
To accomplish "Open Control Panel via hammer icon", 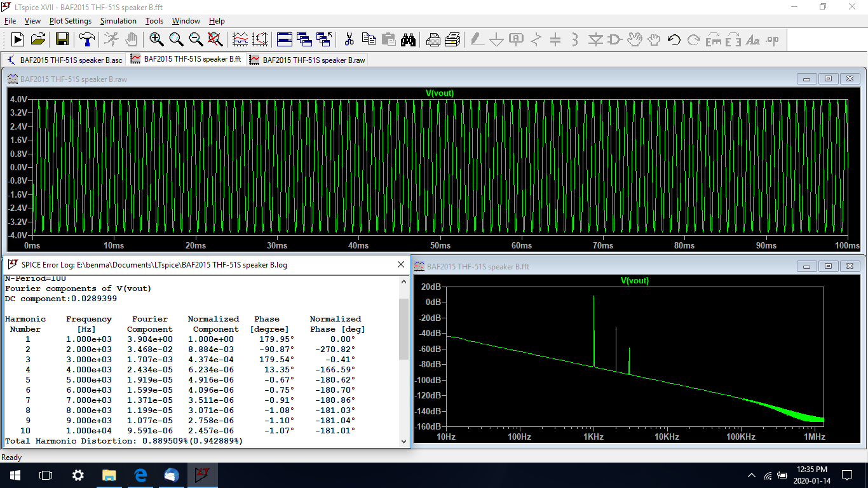I will pos(86,39).
